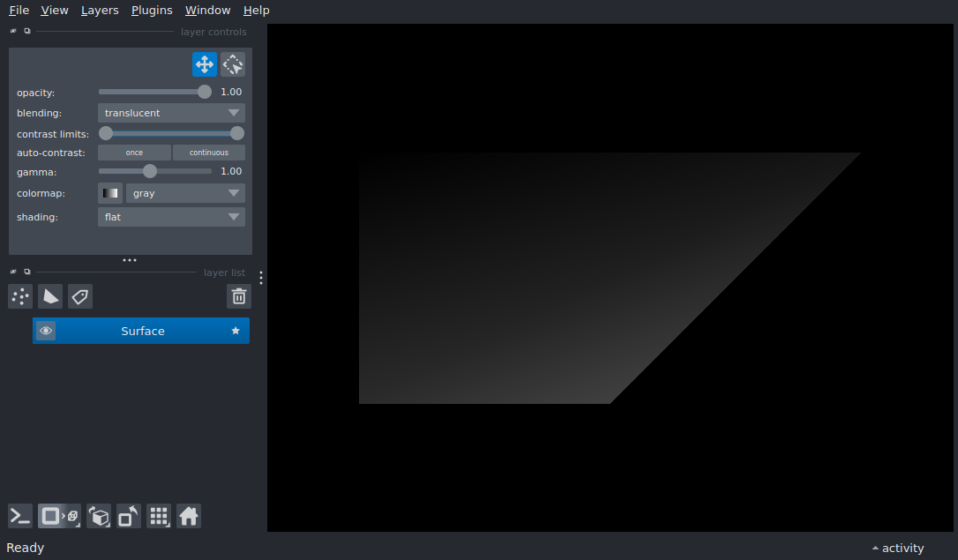
Task: Click the gamma slider handle
Action: 150,171
